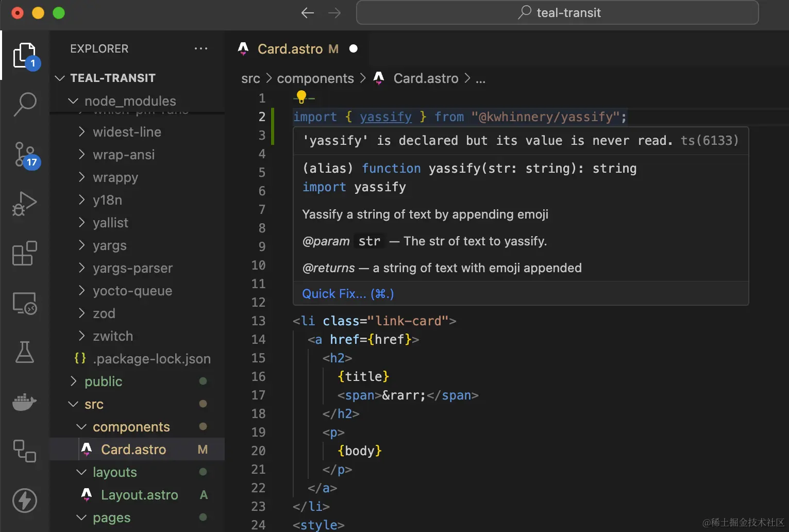
Task: Open the Docker view icon
Action: coord(25,402)
